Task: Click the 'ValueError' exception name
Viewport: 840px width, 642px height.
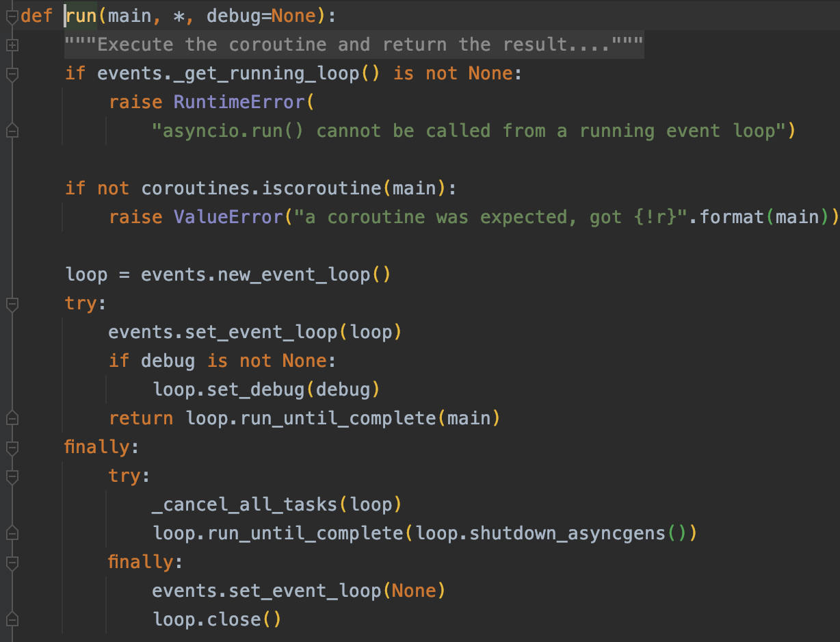Action: 228,217
